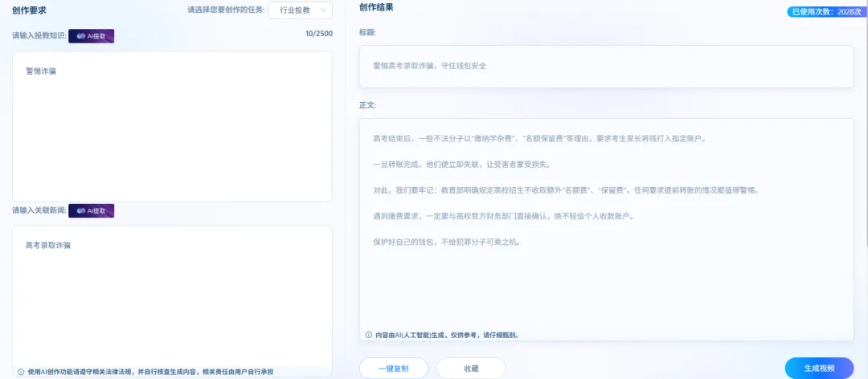Click inside the 高考录取诈骗 news text area
This screenshot has height=379, width=868.
click(x=172, y=301)
